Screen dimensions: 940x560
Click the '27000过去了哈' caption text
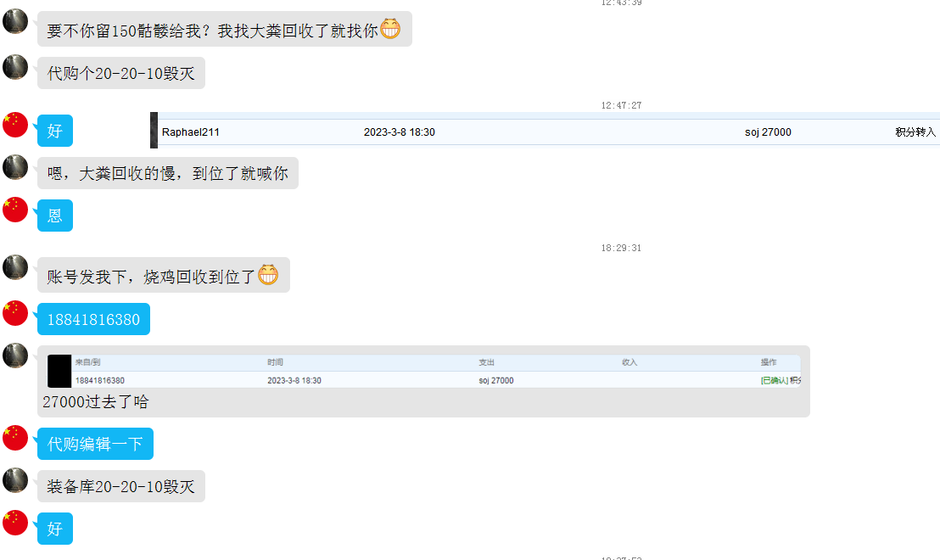click(x=96, y=402)
